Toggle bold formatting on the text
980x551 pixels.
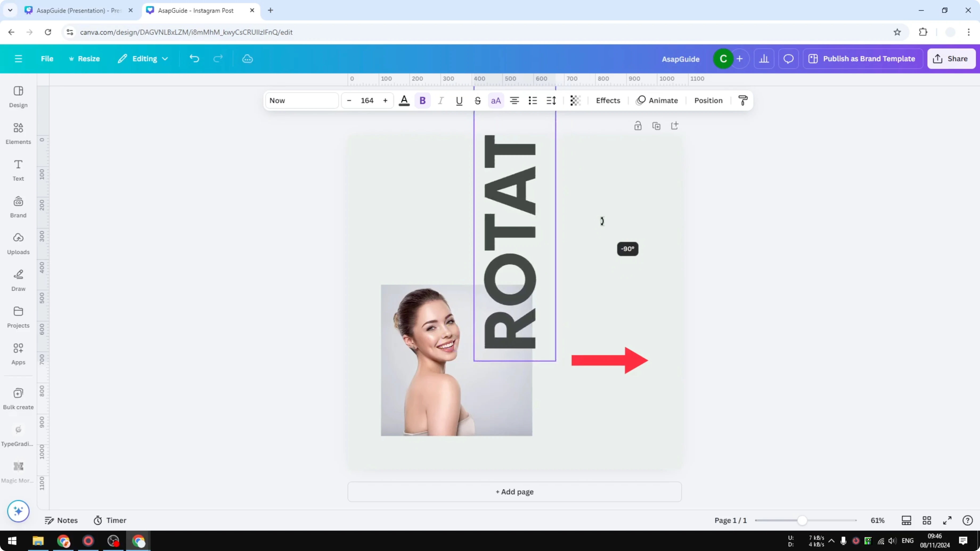pyautogui.click(x=423, y=100)
